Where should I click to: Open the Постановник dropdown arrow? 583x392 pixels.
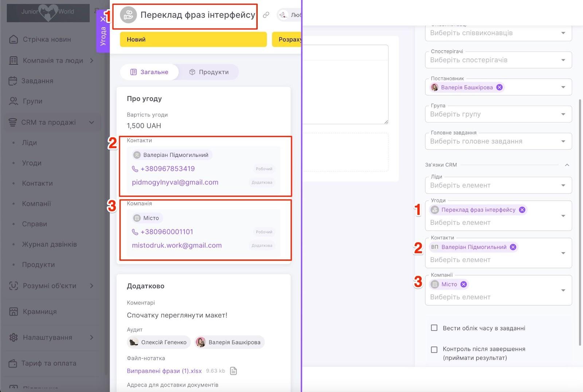coord(563,87)
